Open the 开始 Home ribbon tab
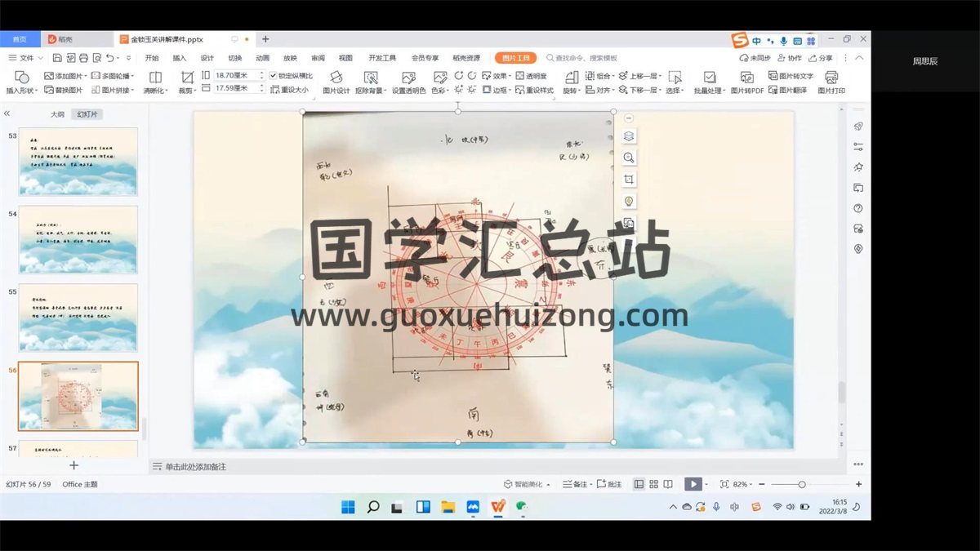980x551 pixels. tap(152, 58)
